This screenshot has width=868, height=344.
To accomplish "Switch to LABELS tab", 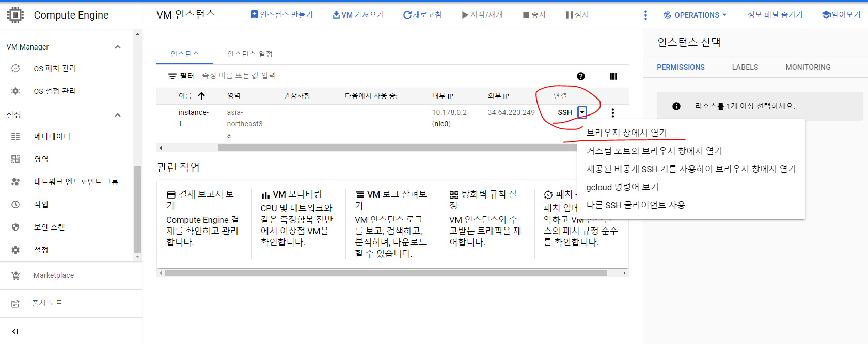I will 745,67.
